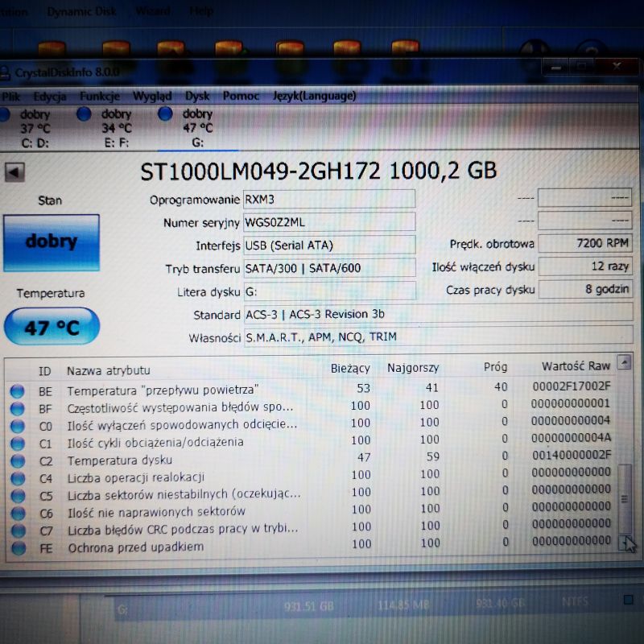Viewport: 644px width, 644px height.
Task: Click the 7200 RPM rotation speed value
Action: pyautogui.click(x=585, y=243)
